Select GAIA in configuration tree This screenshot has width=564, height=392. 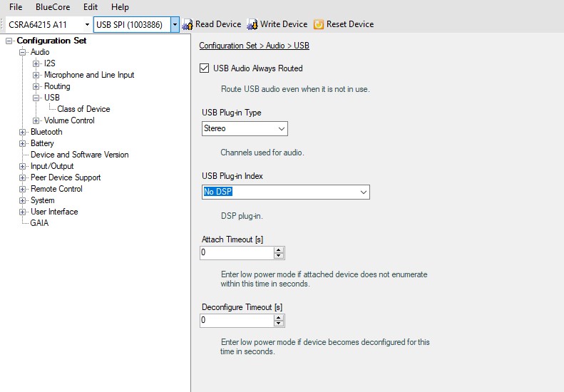[39, 223]
